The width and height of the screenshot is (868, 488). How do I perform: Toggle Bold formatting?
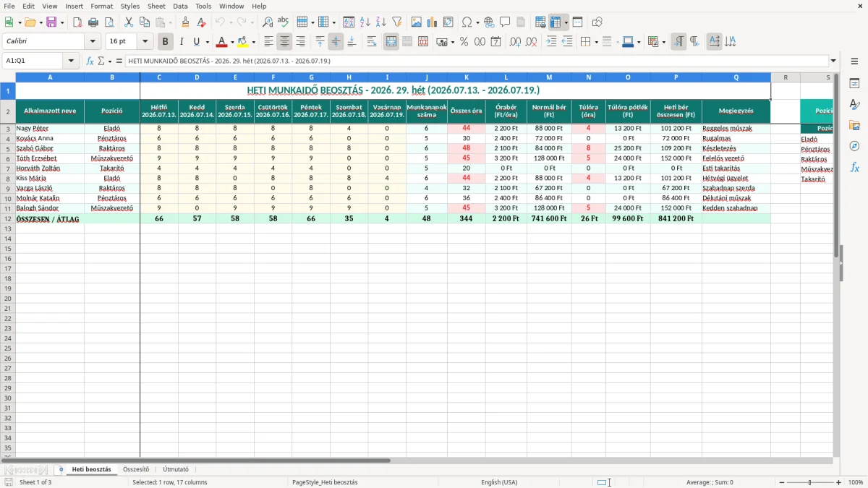coord(166,42)
